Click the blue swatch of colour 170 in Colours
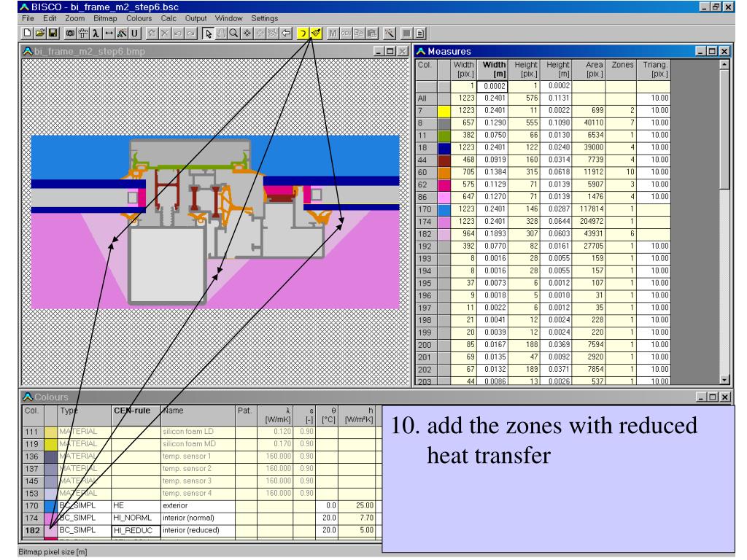Image resolution: width=747 pixels, height=560 pixels. [50, 506]
